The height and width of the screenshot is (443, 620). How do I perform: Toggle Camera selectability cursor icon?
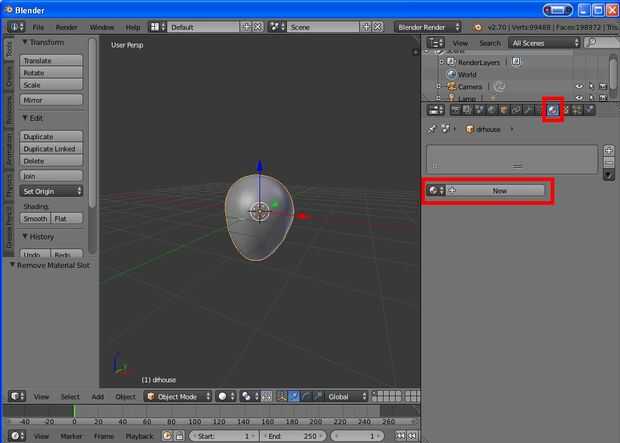591,86
